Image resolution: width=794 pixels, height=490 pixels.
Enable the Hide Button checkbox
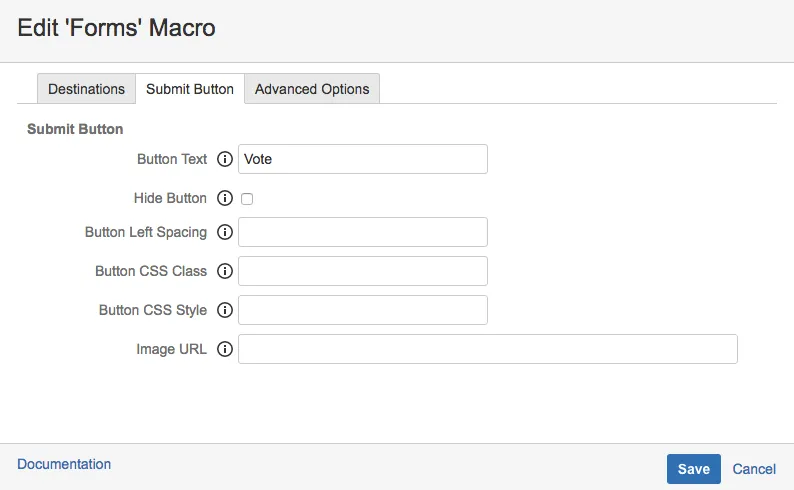(247, 199)
